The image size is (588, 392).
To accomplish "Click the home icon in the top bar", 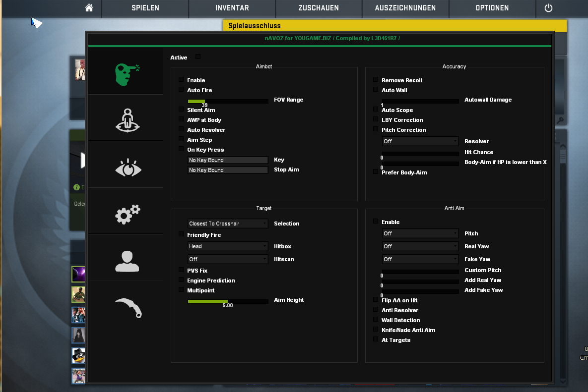I will pos(89,8).
